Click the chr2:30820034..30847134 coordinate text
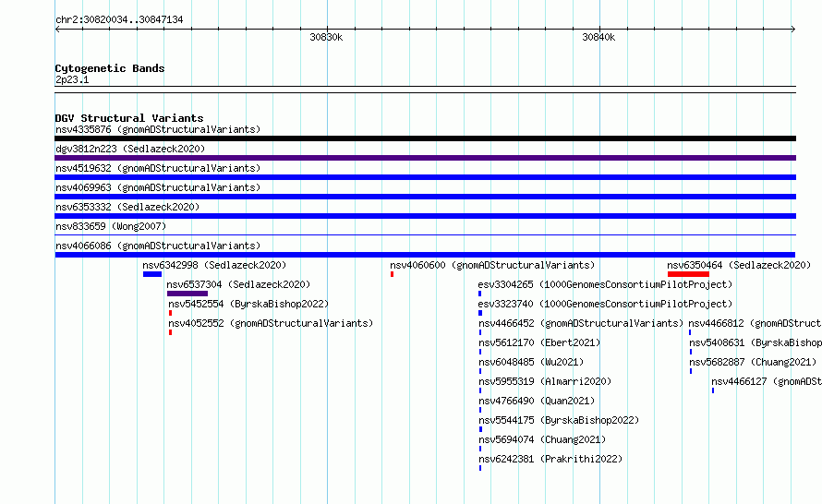Viewport: 822px width, 504px height. (119, 19)
